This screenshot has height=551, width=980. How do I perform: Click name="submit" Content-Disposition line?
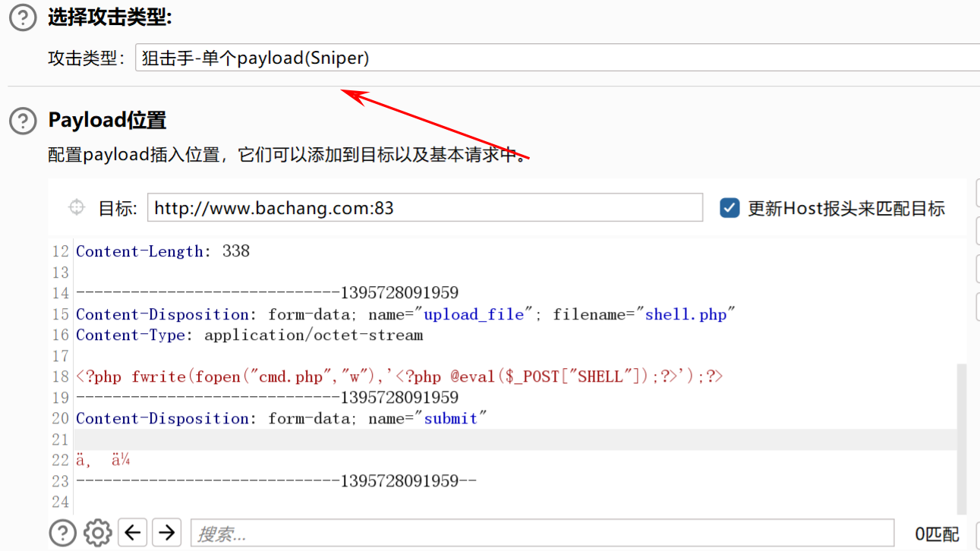tap(281, 418)
